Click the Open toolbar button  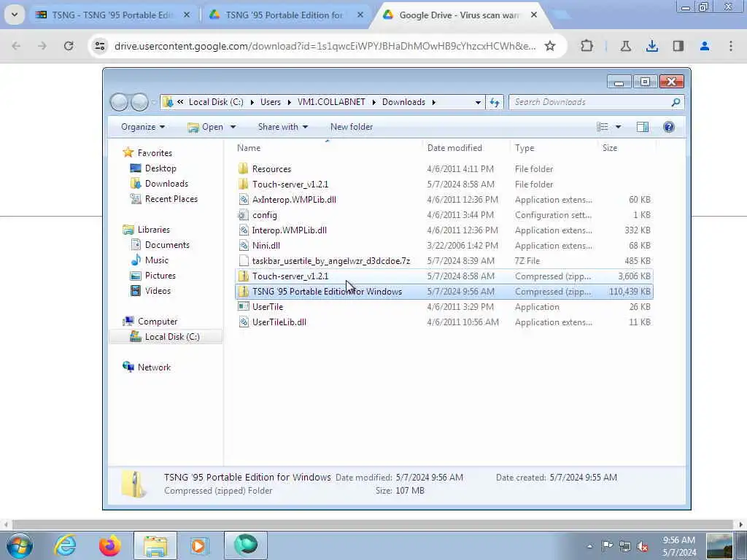point(205,127)
